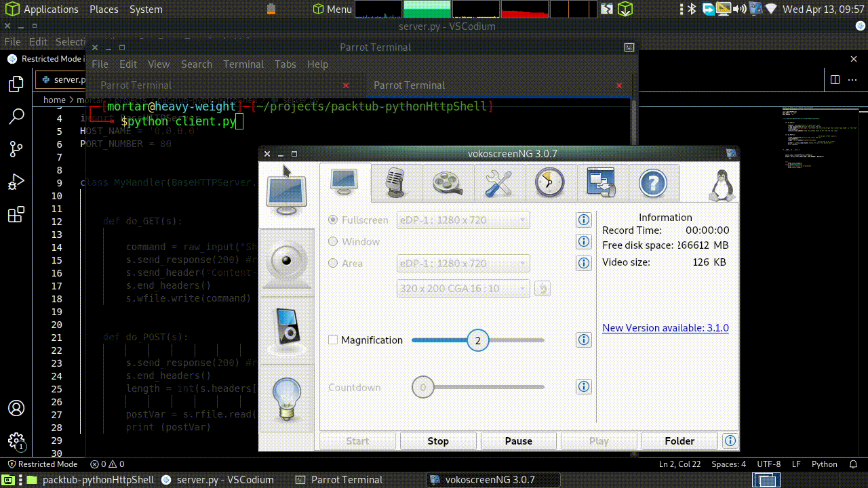Adjust the Magnification slider handle

(478, 340)
